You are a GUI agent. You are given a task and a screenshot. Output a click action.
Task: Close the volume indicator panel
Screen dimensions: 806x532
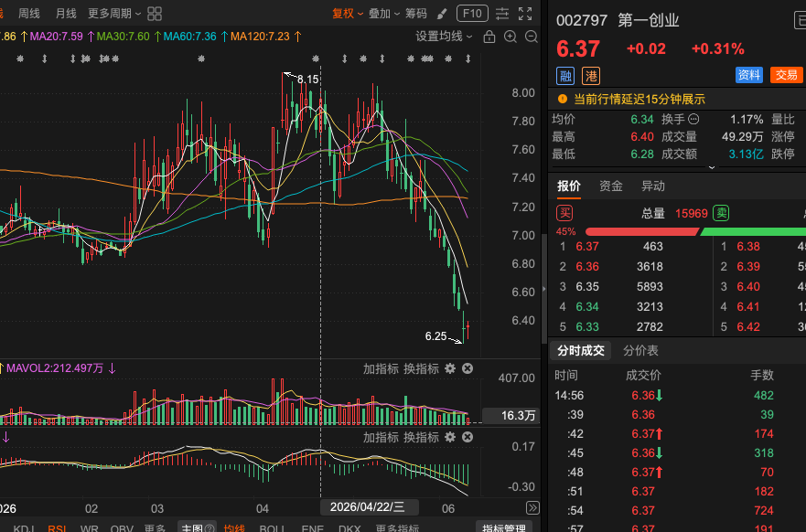(x=467, y=368)
